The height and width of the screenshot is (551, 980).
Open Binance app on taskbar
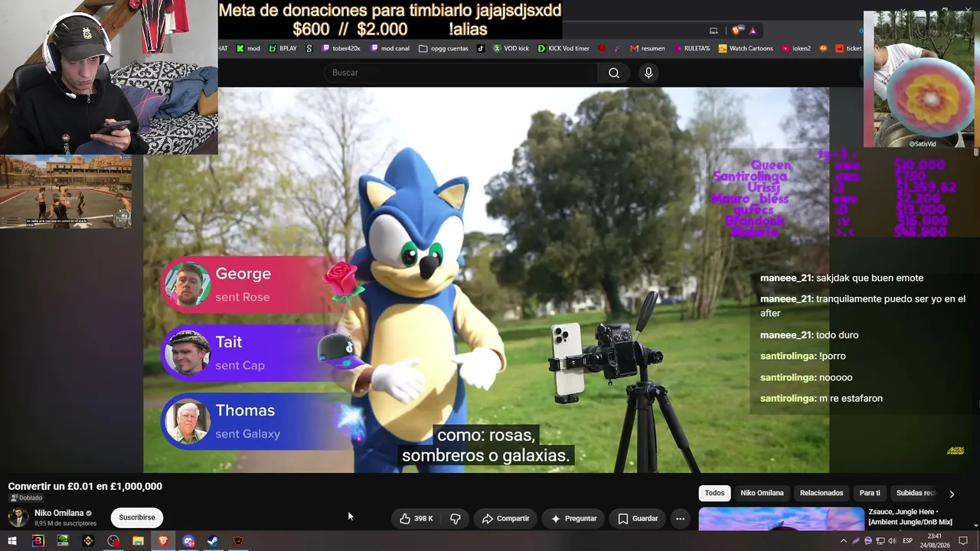88,541
